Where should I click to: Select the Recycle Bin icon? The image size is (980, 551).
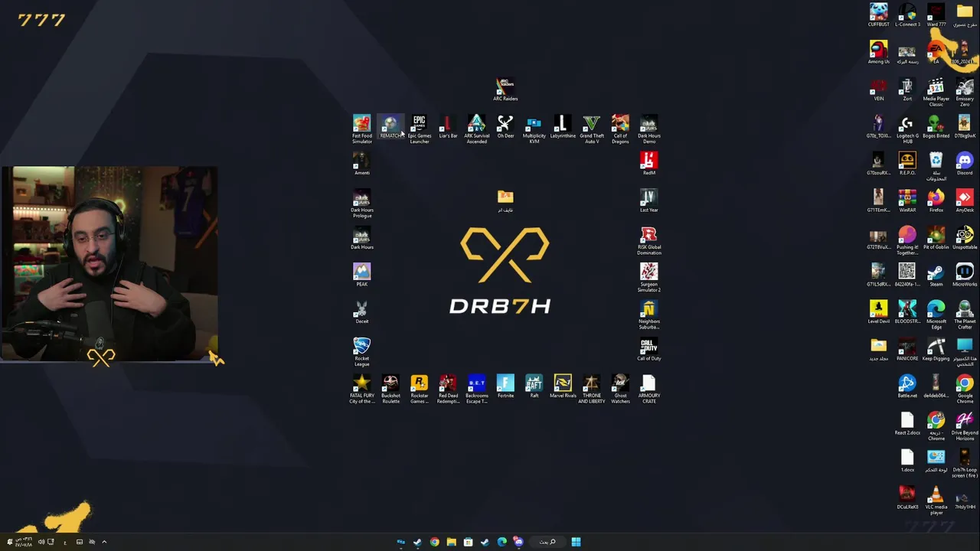coord(936,166)
